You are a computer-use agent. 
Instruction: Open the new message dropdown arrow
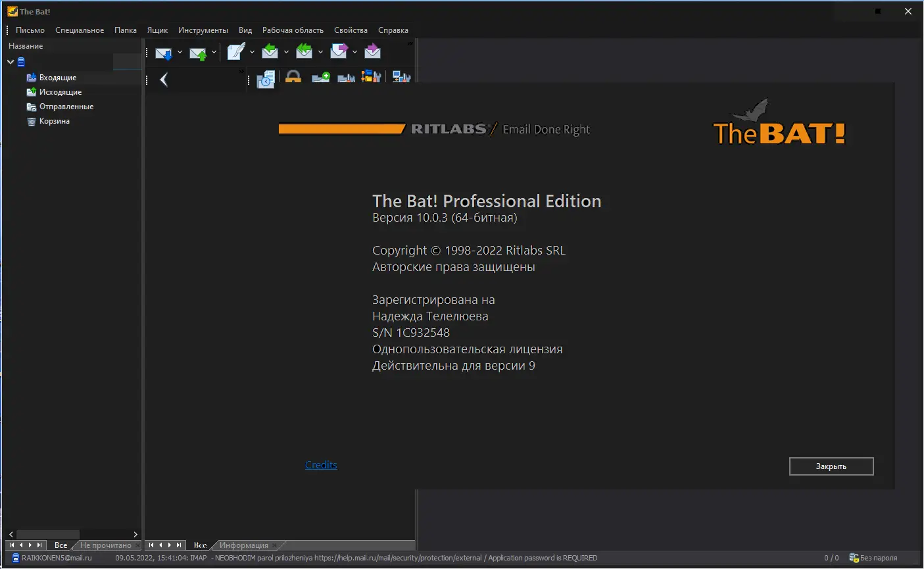[x=252, y=52]
